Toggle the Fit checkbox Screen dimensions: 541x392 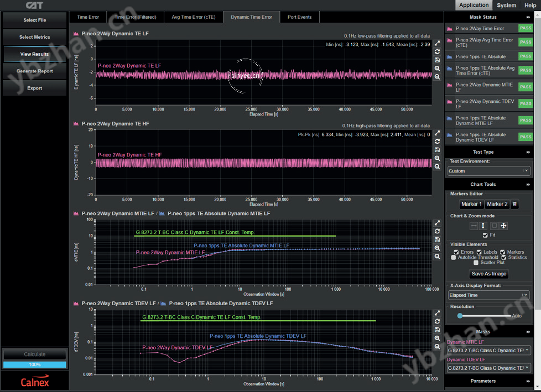(x=485, y=235)
